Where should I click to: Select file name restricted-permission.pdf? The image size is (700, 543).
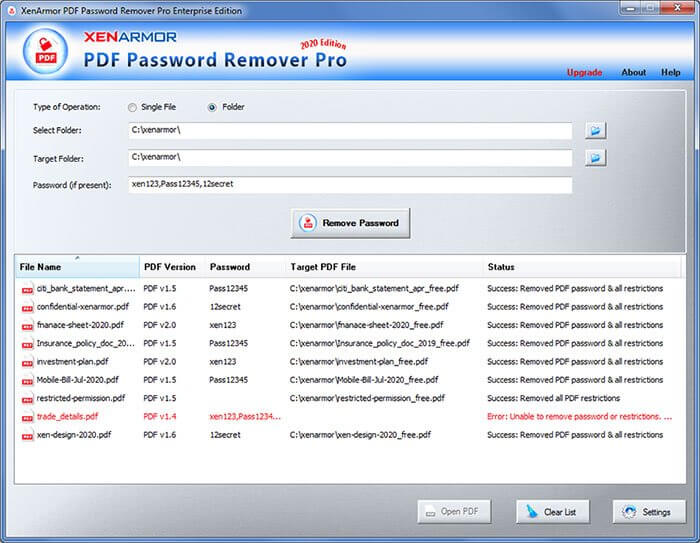(x=81, y=398)
